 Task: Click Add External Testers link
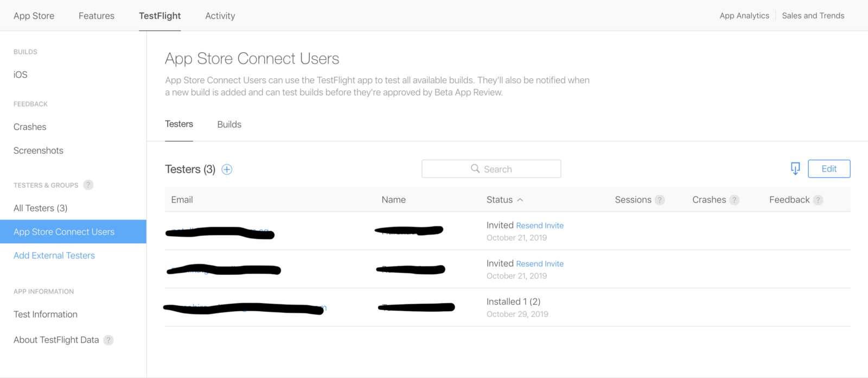click(x=54, y=255)
